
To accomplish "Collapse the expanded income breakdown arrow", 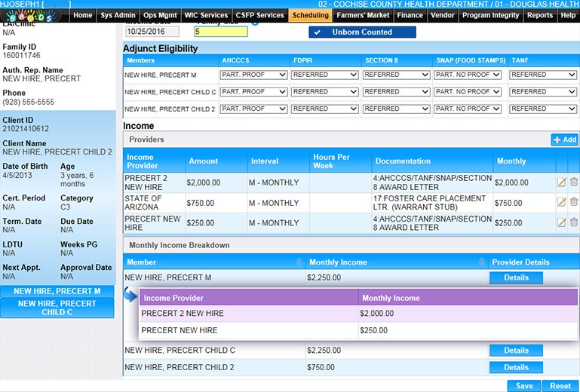I will click(x=131, y=295).
